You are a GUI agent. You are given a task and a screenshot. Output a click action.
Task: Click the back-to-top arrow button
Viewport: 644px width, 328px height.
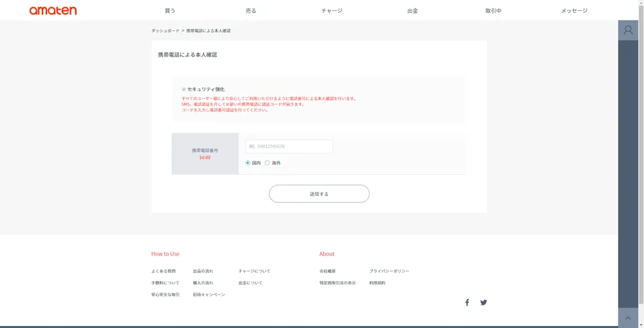628,318
